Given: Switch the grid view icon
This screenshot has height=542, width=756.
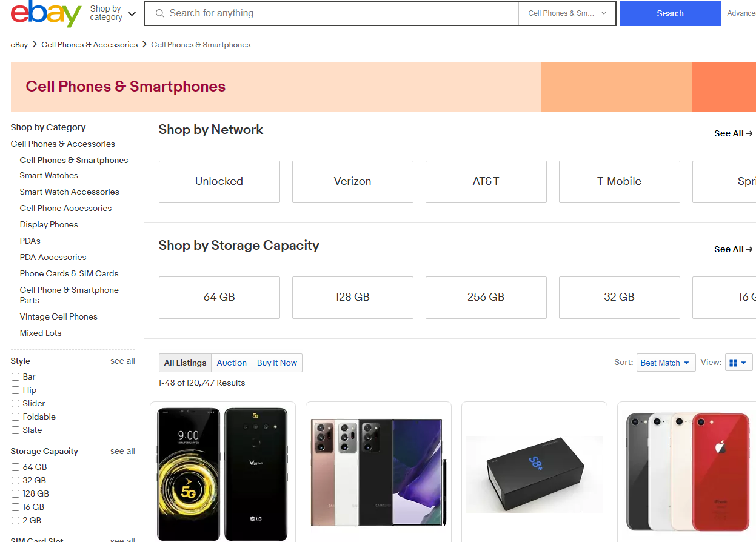Looking at the screenshot, I should coord(738,363).
